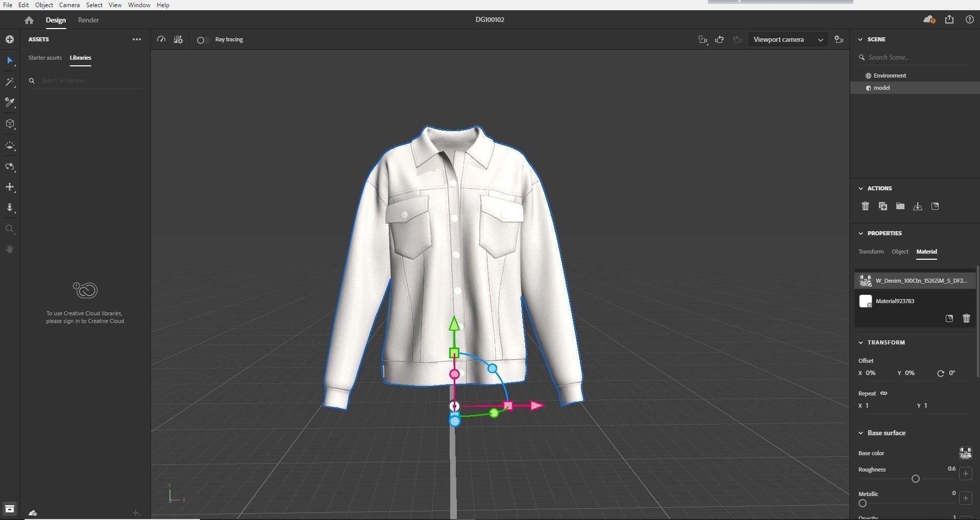Image resolution: width=980 pixels, height=520 pixels.
Task: Click the Metallic slider handle
Action: coord(863,503)
